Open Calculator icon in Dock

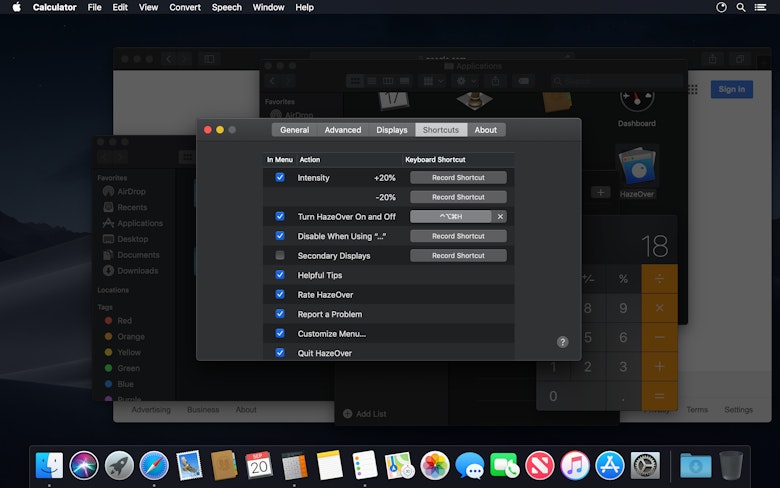(x=294, y=465)
